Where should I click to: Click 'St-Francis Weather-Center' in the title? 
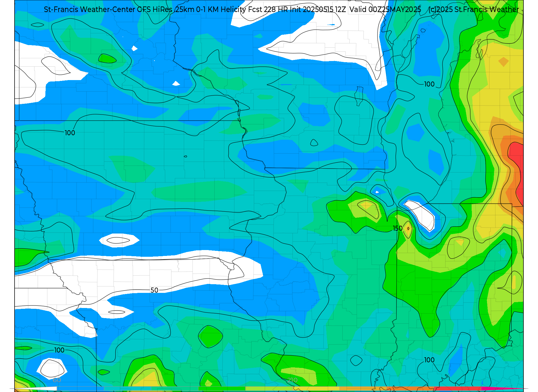pos(89,10)
